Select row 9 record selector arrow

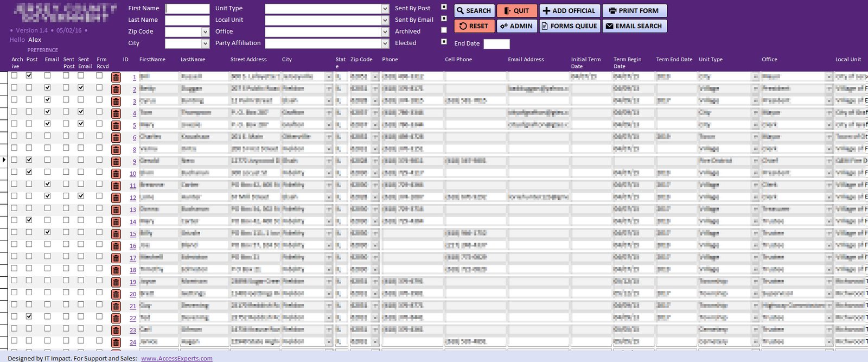(4, 160)
